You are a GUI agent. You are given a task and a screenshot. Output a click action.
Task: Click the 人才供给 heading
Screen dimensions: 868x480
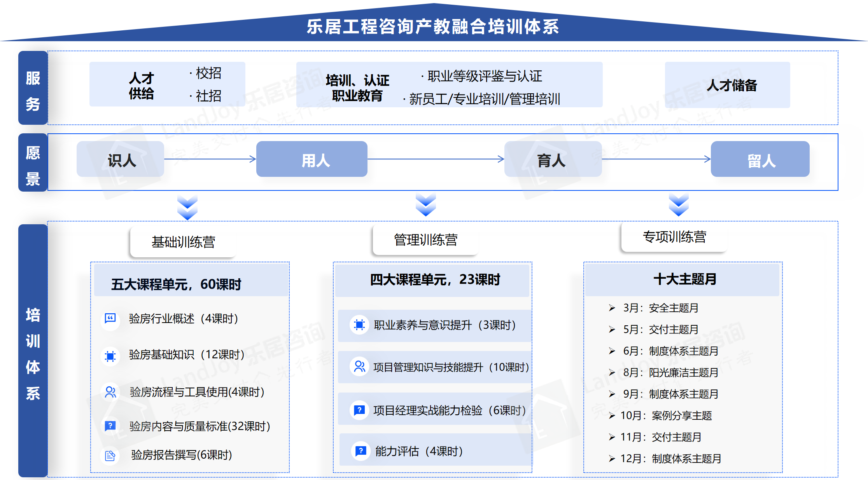pyautogui.click(x=142, y=86)
